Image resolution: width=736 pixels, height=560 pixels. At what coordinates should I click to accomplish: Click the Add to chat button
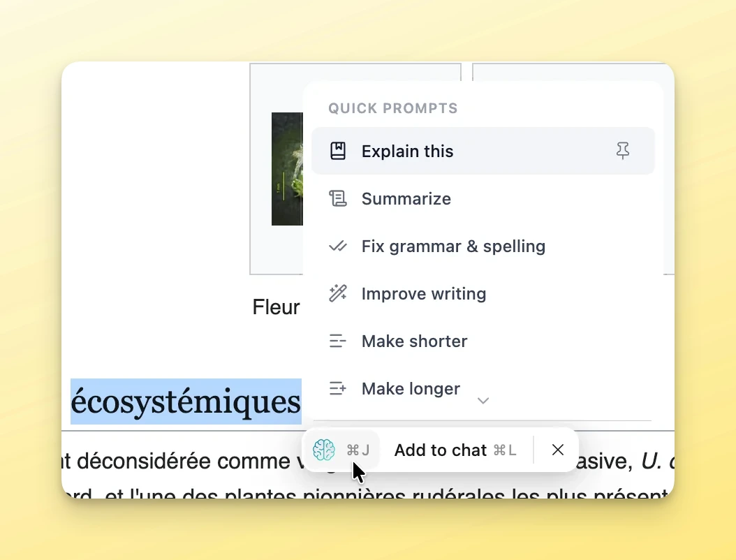[x=440, y=450]
